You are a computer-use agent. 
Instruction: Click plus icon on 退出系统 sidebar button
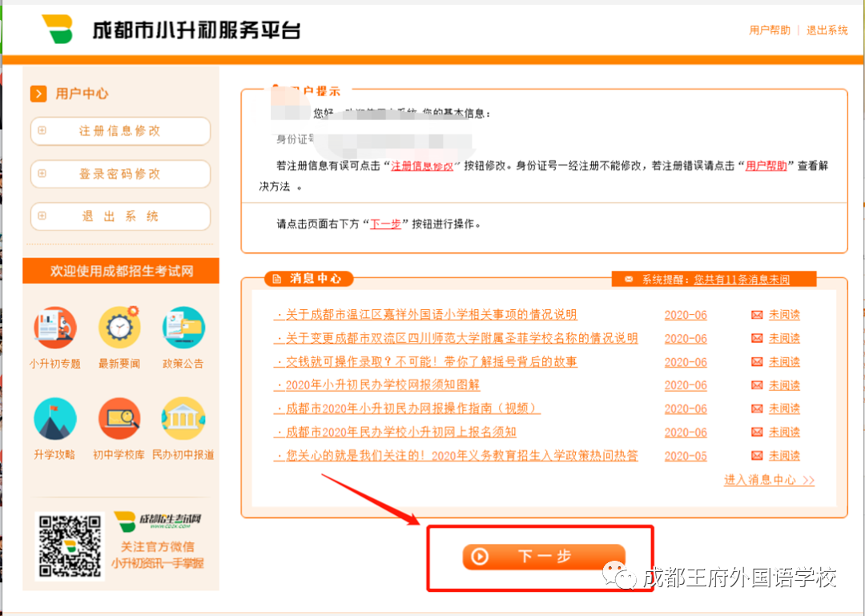42,215
